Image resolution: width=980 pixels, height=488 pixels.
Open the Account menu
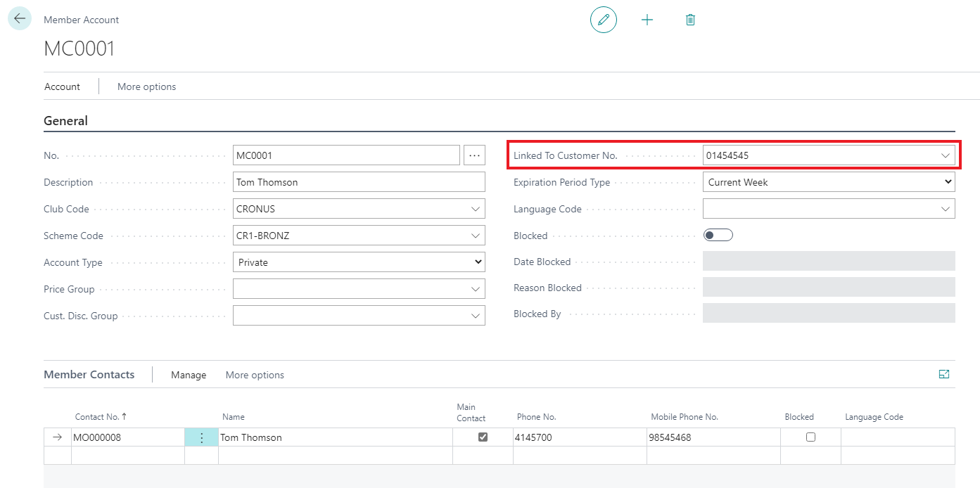(x=63, y=86)
